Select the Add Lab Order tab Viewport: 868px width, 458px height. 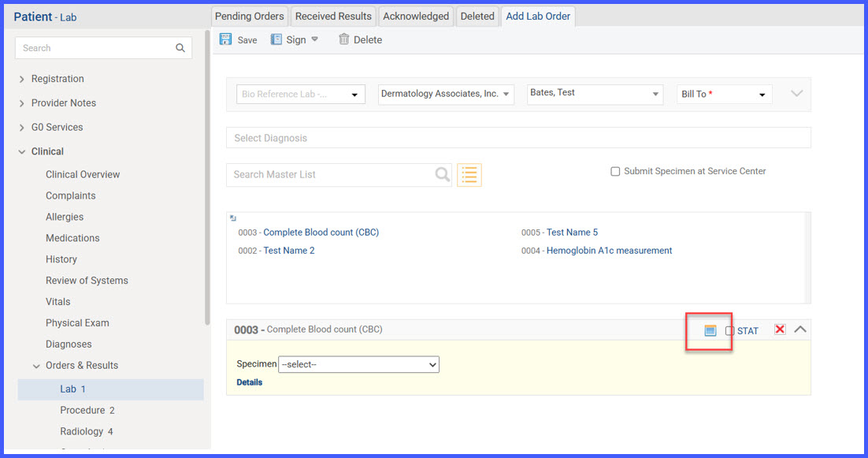(538, 16)
